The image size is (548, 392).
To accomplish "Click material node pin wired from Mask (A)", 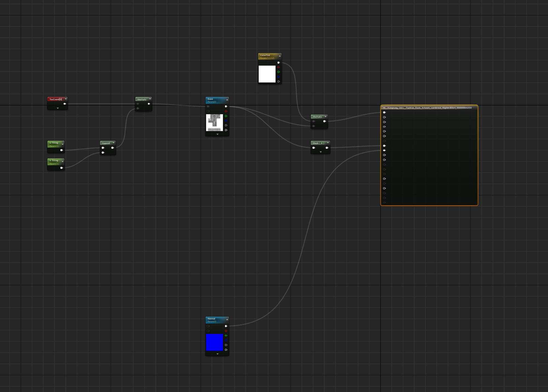I will [x=384, y=146].
